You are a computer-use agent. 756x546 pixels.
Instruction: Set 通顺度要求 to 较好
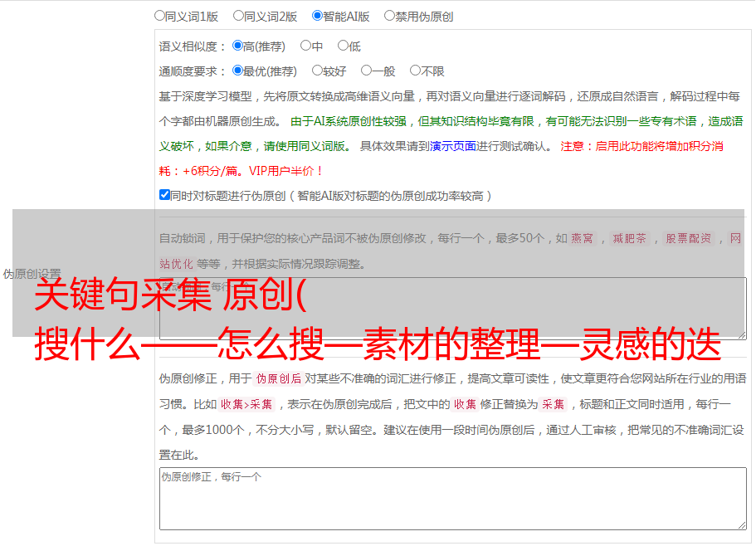pyautogui.click(x=317, y=71)
